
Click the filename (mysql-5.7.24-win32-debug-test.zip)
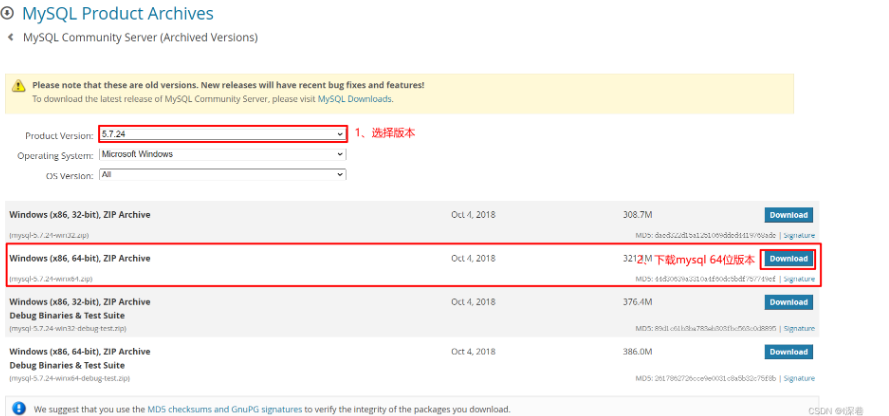(x=68, y=329)
